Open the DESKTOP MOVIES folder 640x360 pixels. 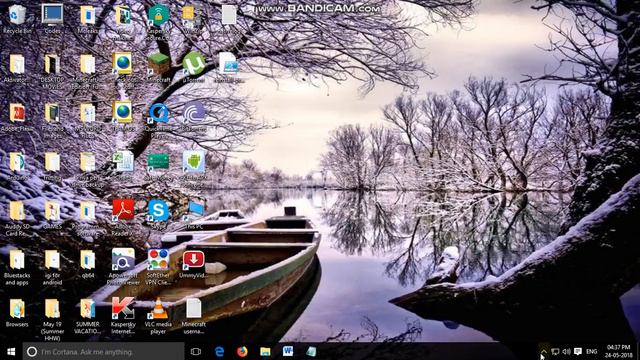pyautogui.click(x=52, y=70)
